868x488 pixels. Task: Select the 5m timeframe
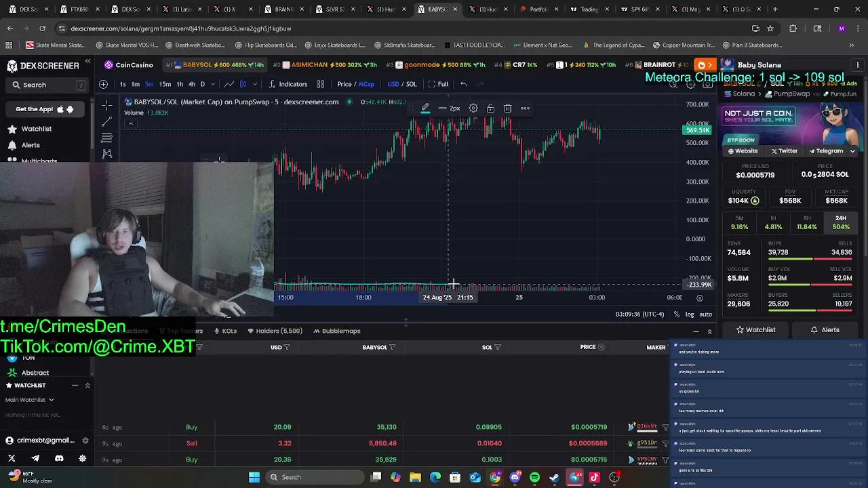[149, 84]
